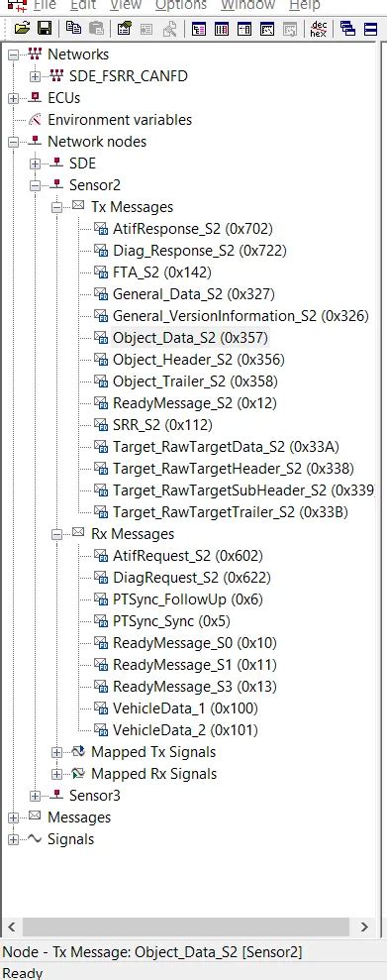
Task: Collapse the Tx Messages branch
Action: click(56, 207)
